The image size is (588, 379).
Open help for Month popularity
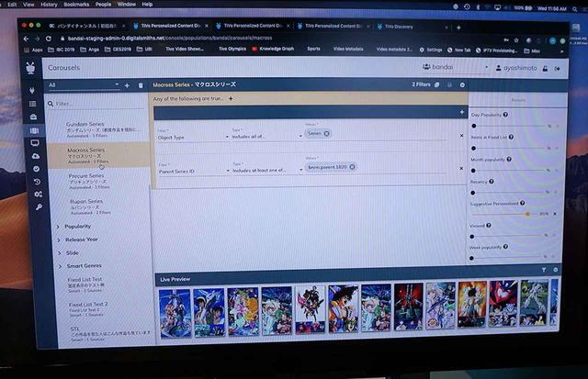[x=509, y=159]
